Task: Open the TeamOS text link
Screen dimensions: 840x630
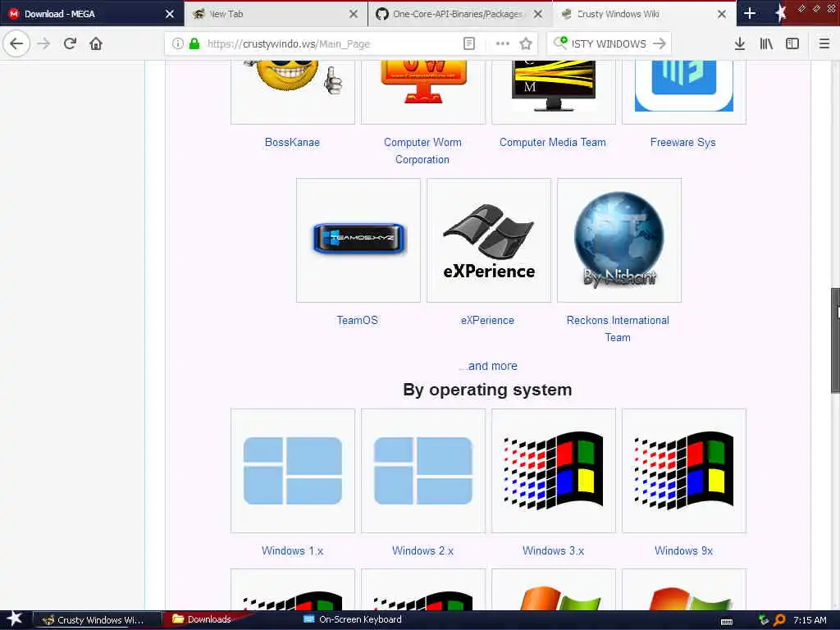Action: [358, 321]
